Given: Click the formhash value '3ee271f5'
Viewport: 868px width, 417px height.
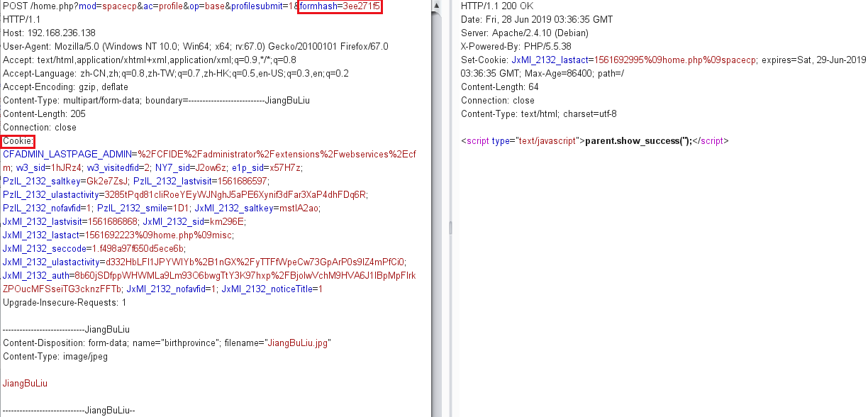Looking at the screenshot, I should (361, 6).
